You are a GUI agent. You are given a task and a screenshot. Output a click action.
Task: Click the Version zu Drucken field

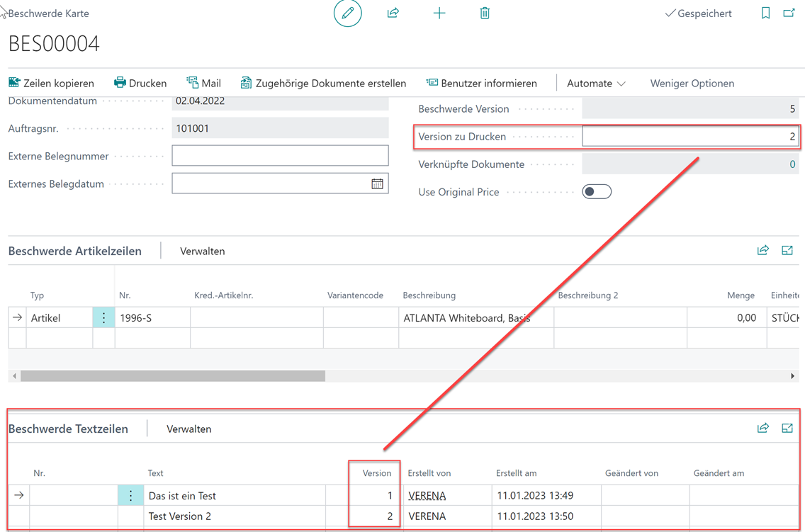(690, 137)
